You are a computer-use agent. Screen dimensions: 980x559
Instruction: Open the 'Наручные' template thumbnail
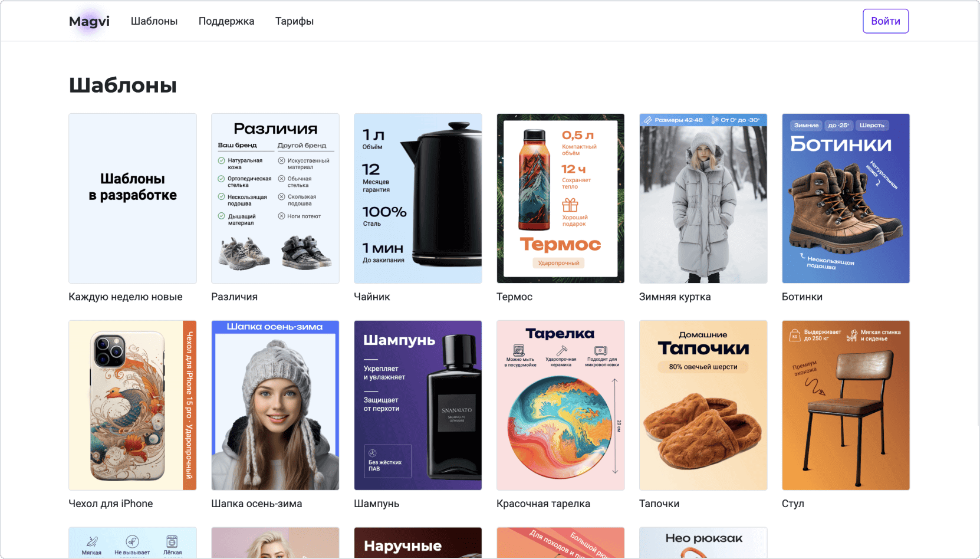(x=418, y=542)
